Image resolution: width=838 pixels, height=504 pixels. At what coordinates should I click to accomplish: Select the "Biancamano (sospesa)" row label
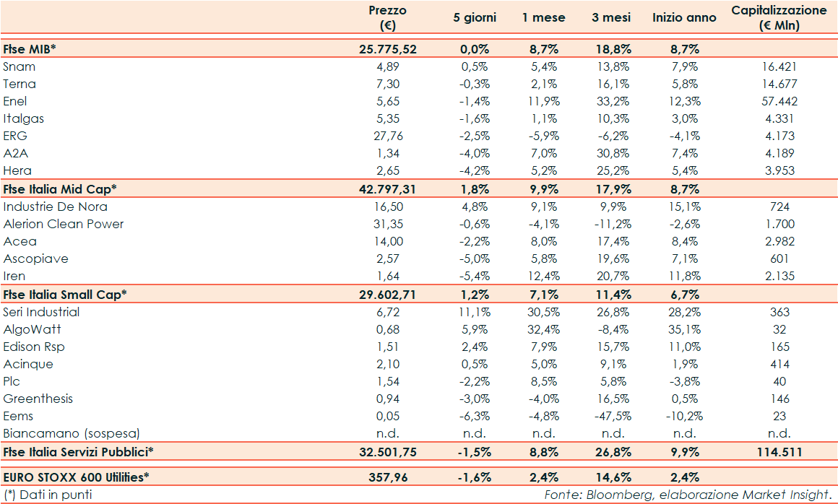(72, 433)
